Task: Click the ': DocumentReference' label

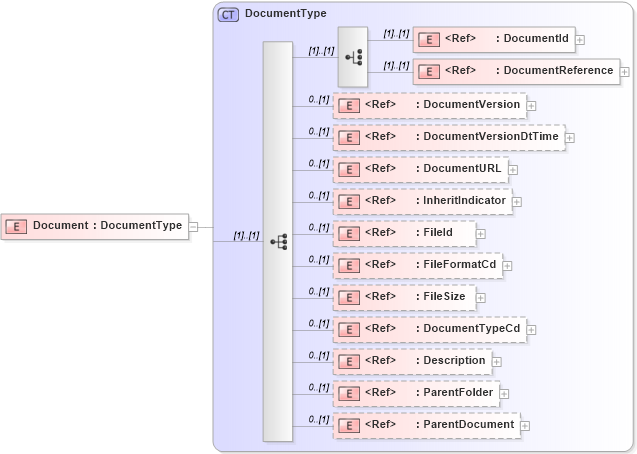Action: click(x=555, y=71)
